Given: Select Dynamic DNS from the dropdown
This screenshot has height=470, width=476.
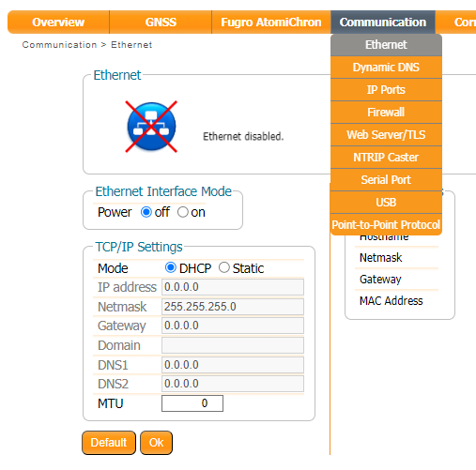Looking at the screenshot, I should [386, 68].
